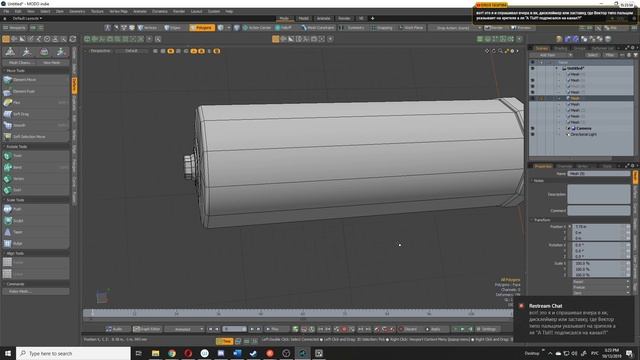Viewport: 640px width, 360px height.
Task: Select the Swirl tool
Action: [36, 190]
